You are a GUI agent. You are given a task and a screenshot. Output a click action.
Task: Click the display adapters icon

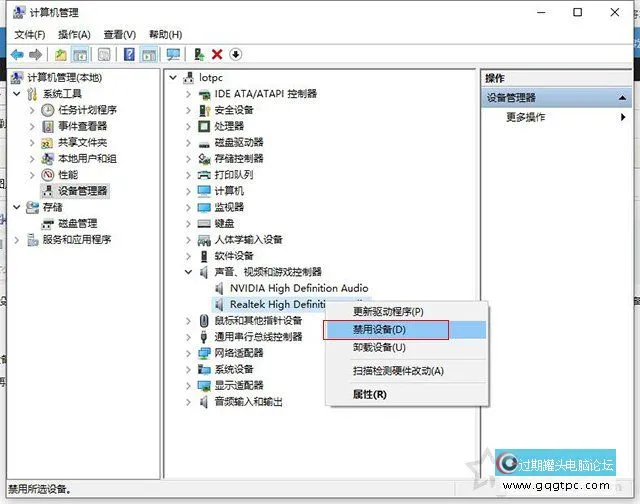pos(204,385)
